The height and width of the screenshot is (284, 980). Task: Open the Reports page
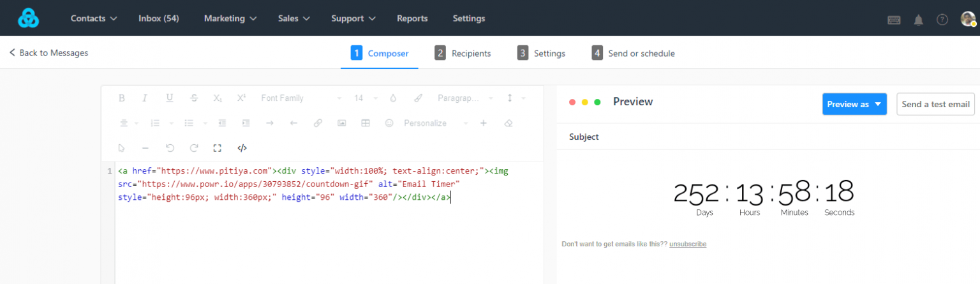point(412,19)
